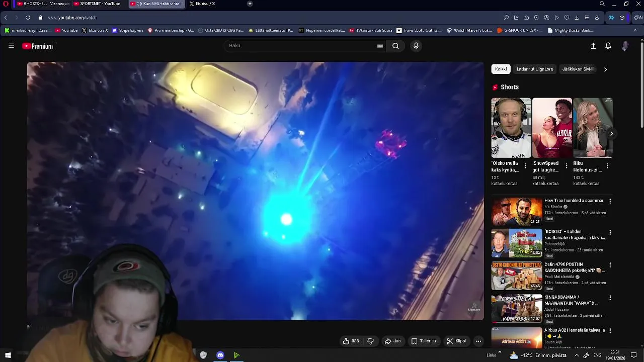The image size is (644, 362).
Task: Open the green arrow app in taskbar
Action: tap(236, 355)
